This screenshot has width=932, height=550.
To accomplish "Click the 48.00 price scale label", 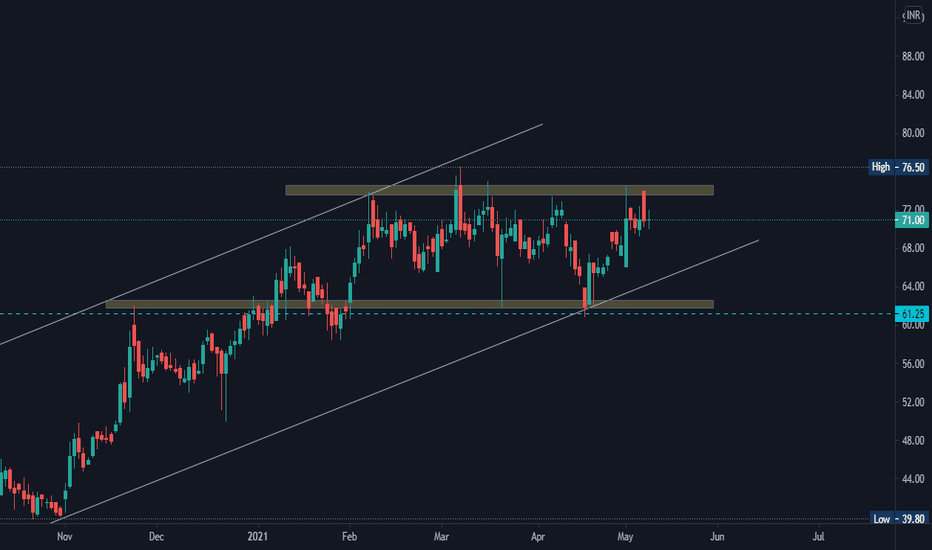I will tap(912, 441).
